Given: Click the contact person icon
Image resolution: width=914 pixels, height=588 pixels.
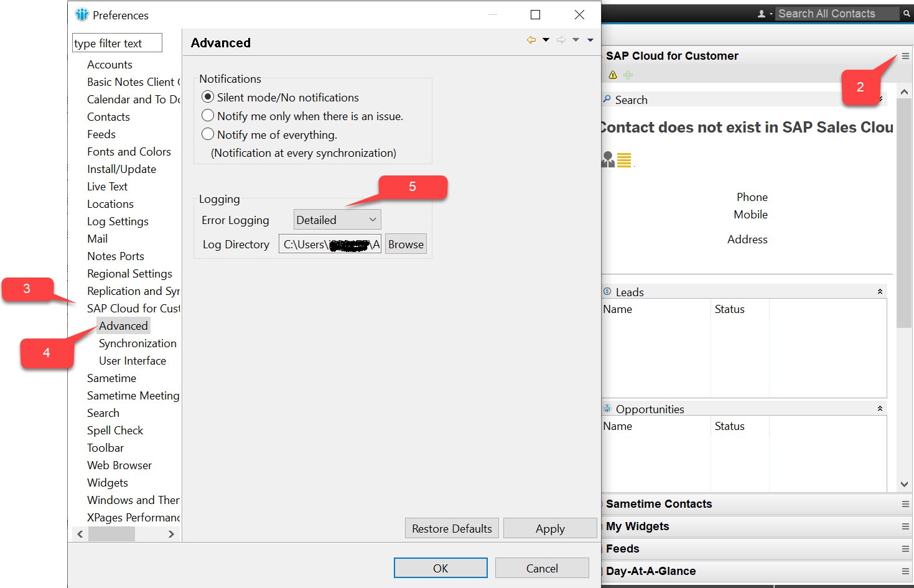Looking at the screenshot, I should click(x=608, y=159).
